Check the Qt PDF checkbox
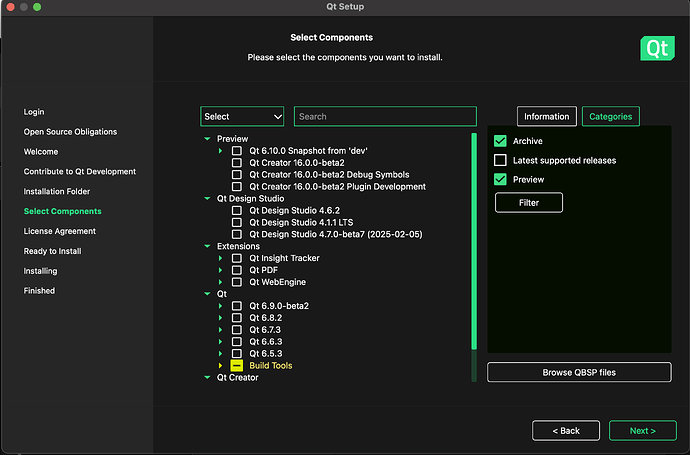690x455 pixels. [237, 270]
